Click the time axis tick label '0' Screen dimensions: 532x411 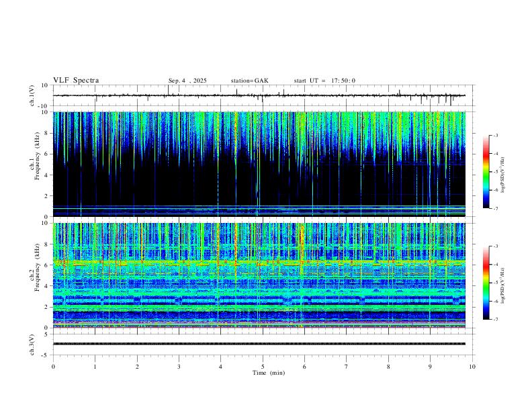tap(53, 367)
